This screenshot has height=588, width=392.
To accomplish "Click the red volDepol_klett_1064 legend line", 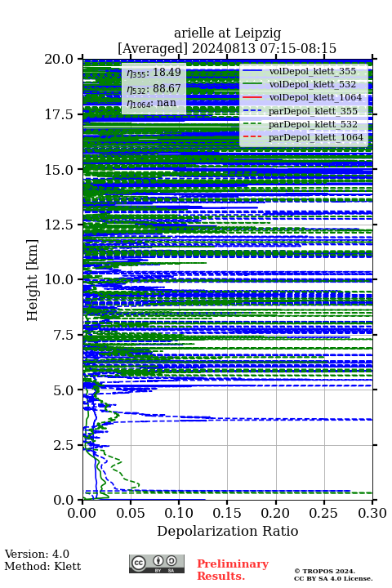I will tap(252, 97).
